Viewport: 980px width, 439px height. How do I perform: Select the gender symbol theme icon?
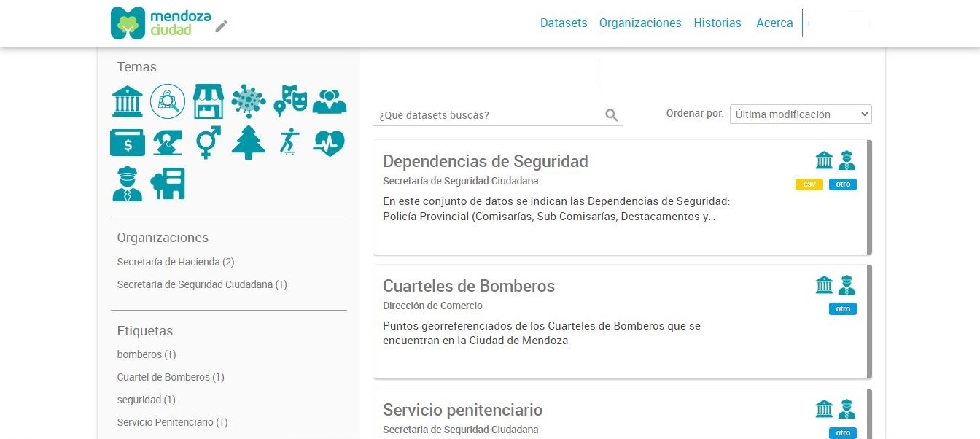coord(209,142)
